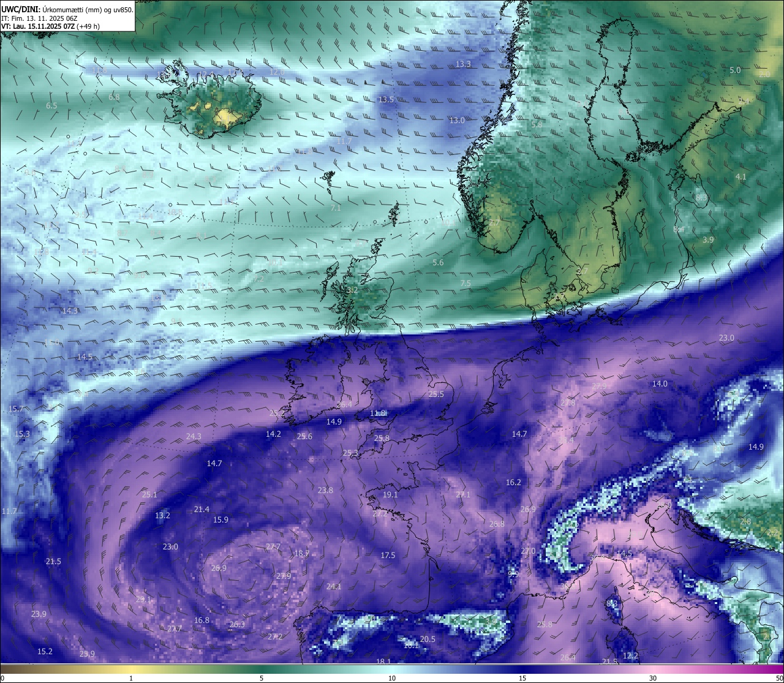
Task: Click the map value "26.8"
Action: pyautogui.click(x=497, y=524)
